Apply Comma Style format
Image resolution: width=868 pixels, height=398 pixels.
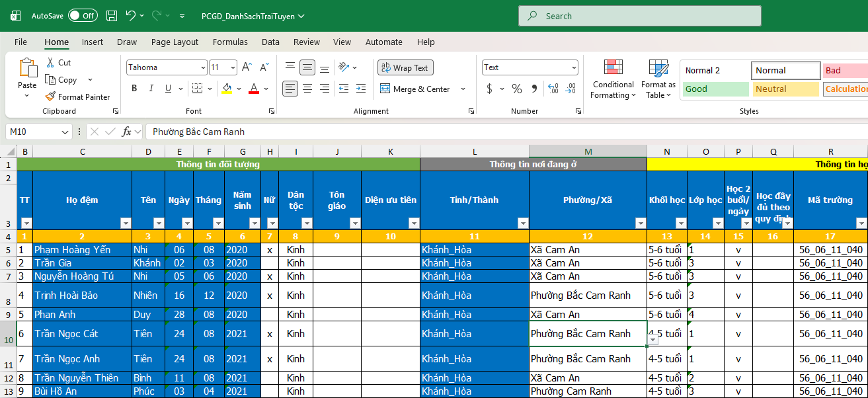tap(534, 89)
